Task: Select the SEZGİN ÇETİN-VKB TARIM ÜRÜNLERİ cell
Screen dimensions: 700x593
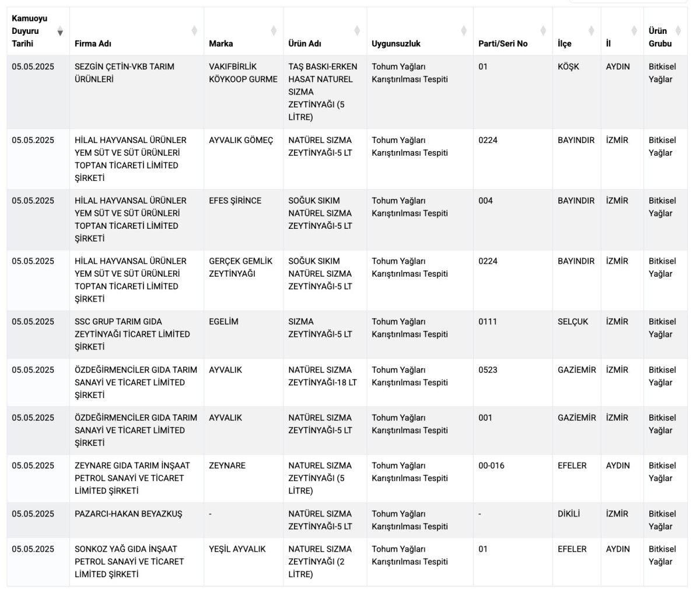Action: tap(124, 73)
